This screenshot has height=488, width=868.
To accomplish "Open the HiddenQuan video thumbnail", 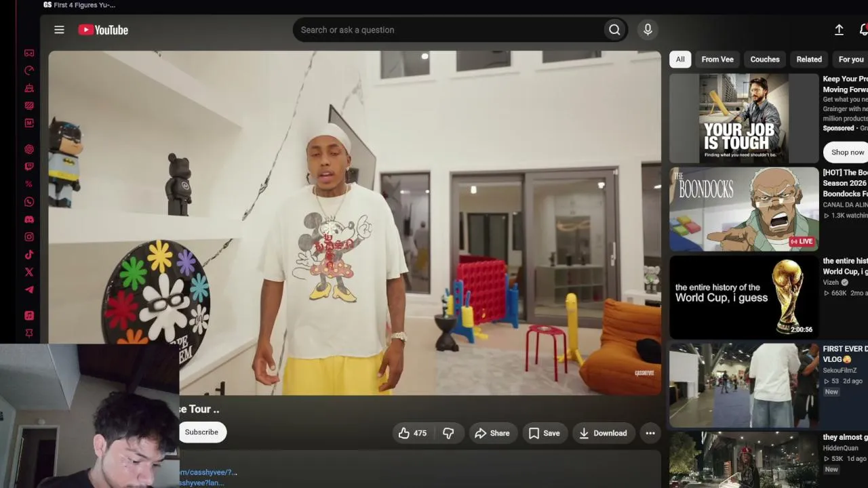I will click(744, 460).
